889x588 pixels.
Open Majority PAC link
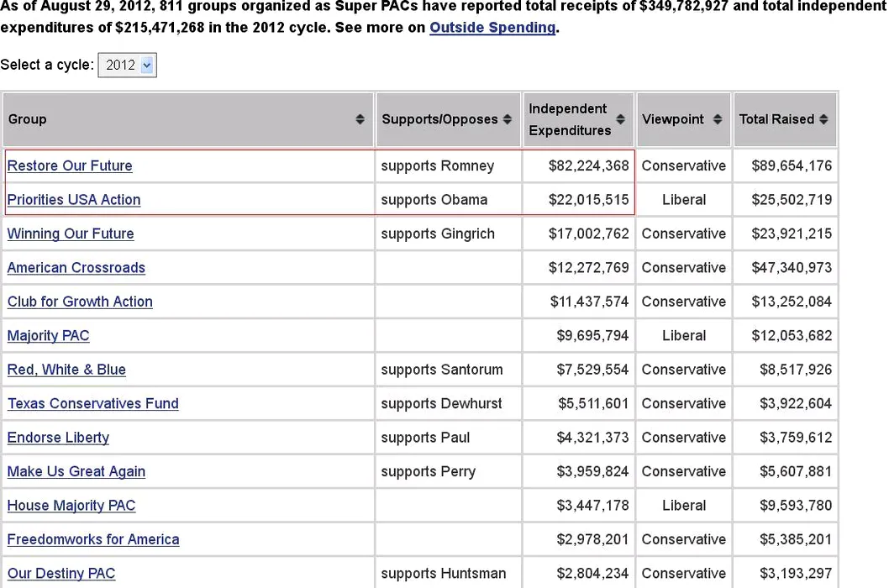click(x=49, y=336)
